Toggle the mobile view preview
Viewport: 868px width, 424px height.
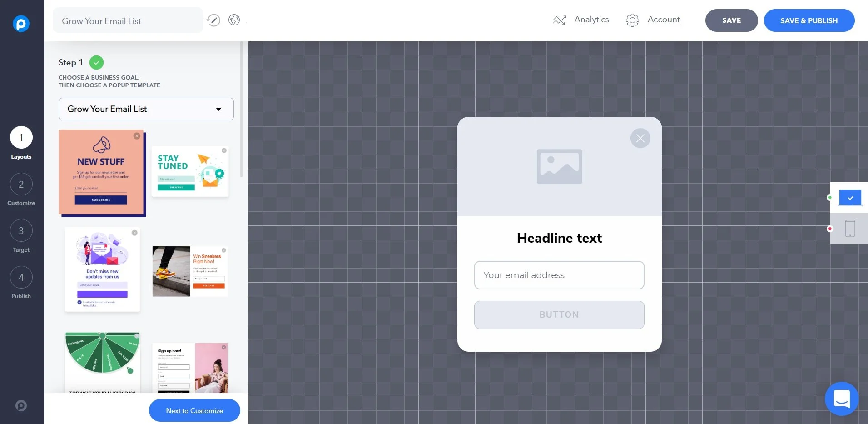[x=849, y=229]
